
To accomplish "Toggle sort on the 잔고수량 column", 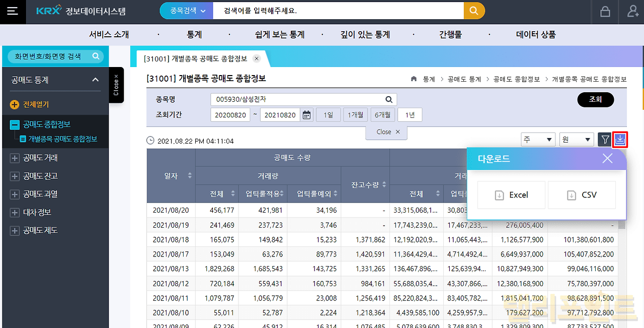I will tap(384, 184).
